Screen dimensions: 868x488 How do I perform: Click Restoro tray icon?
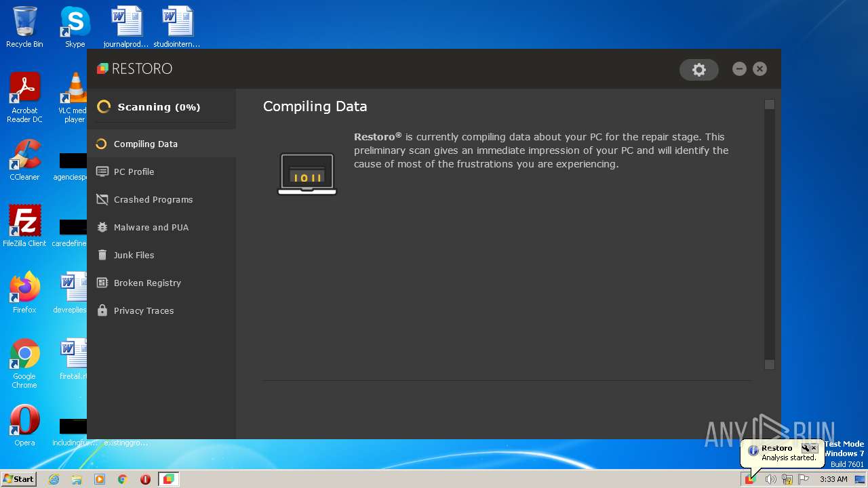[750, 479]
